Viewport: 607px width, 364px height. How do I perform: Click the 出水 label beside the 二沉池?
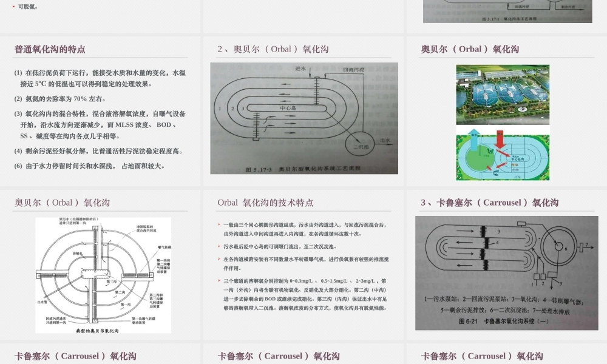385,140
